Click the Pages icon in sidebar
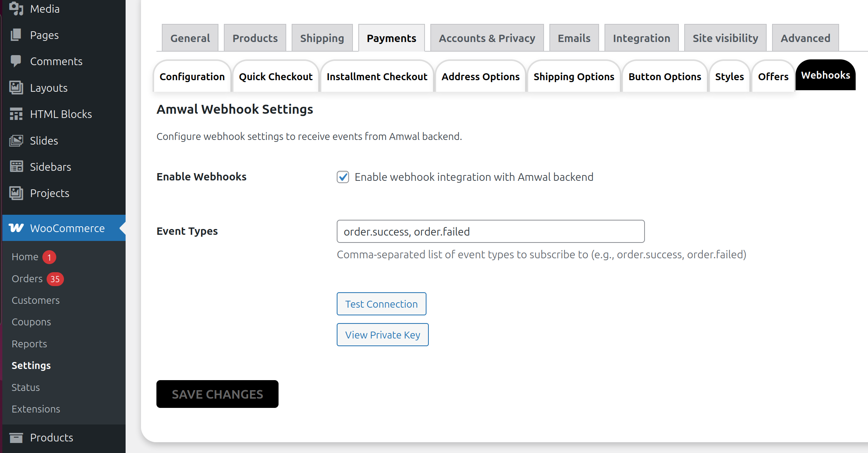 pyautogui.click(x=16, y=35)
